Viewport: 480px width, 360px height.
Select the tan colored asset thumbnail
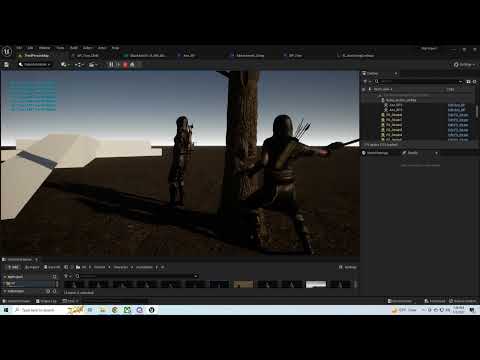[x=243, y=284]
